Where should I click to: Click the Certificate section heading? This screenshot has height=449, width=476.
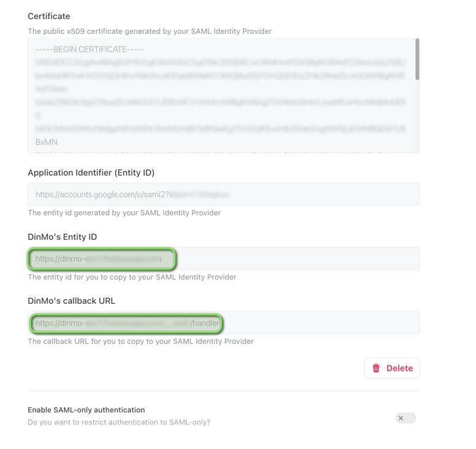pyautogui.click(x=49, y=17)
